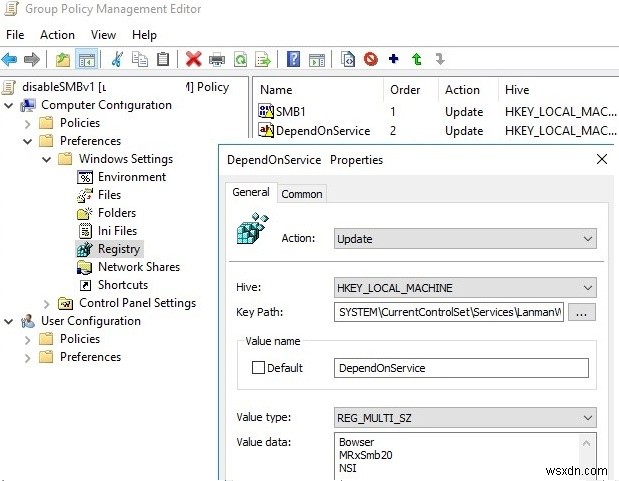Toggle the action pane toolbar icon
This screenshot has height=481, width=619.
coord(317,59)
